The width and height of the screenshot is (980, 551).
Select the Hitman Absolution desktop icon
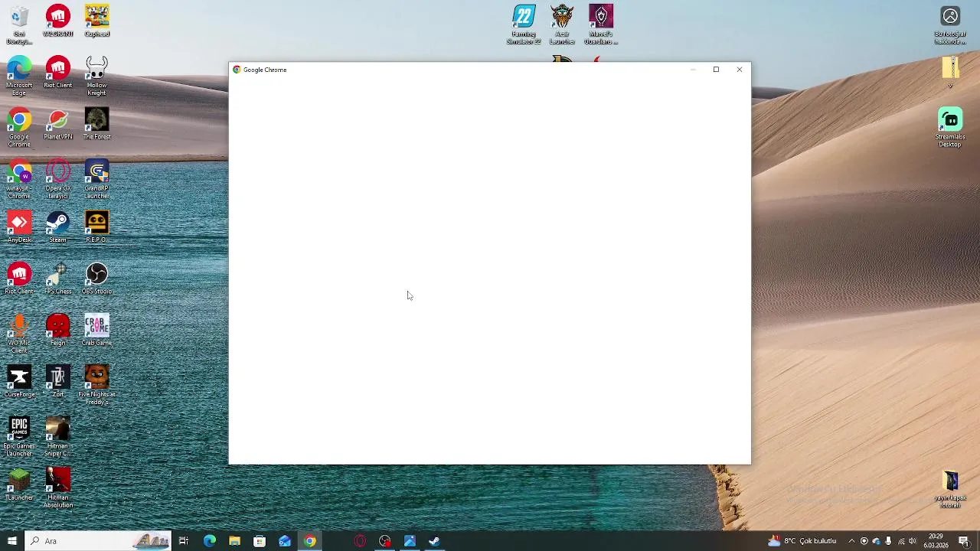click(57, 488)
